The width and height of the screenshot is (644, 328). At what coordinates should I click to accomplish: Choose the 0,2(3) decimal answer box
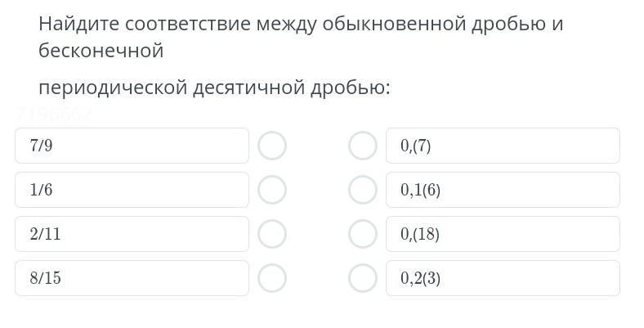tap(503, 279)
